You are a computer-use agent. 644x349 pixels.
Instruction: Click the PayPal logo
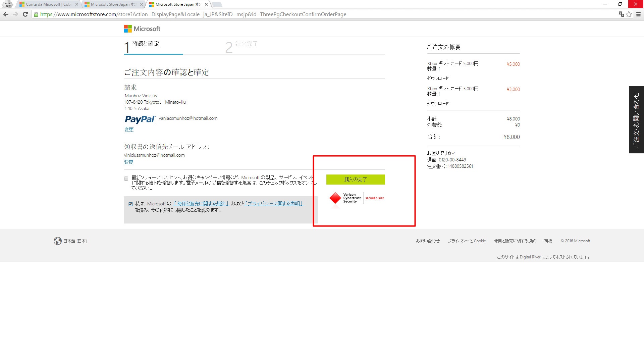tap(140, 119)
